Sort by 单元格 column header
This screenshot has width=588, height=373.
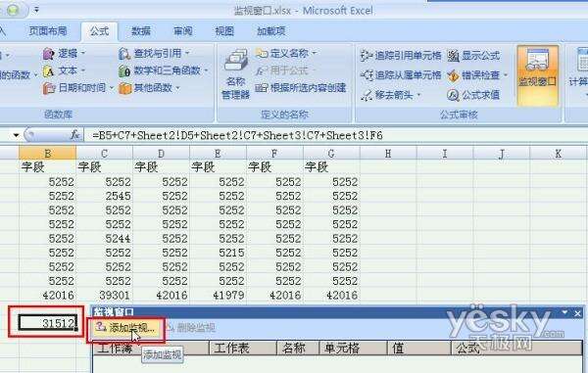point(353,349)
